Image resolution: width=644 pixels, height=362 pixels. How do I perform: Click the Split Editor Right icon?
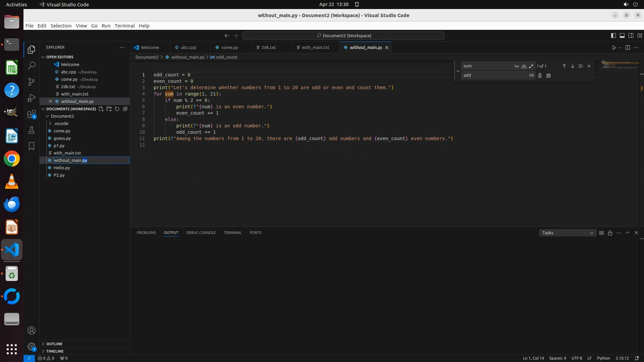pos(628,48)
